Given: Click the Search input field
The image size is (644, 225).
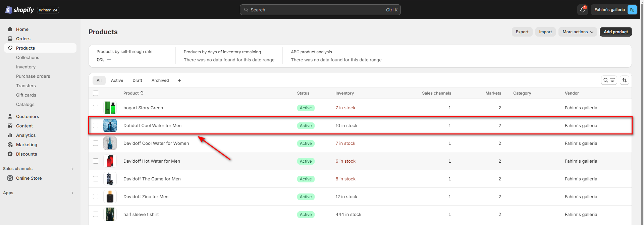Looking at the screenshot, I should pyautogui.click(x=320, y=10).
